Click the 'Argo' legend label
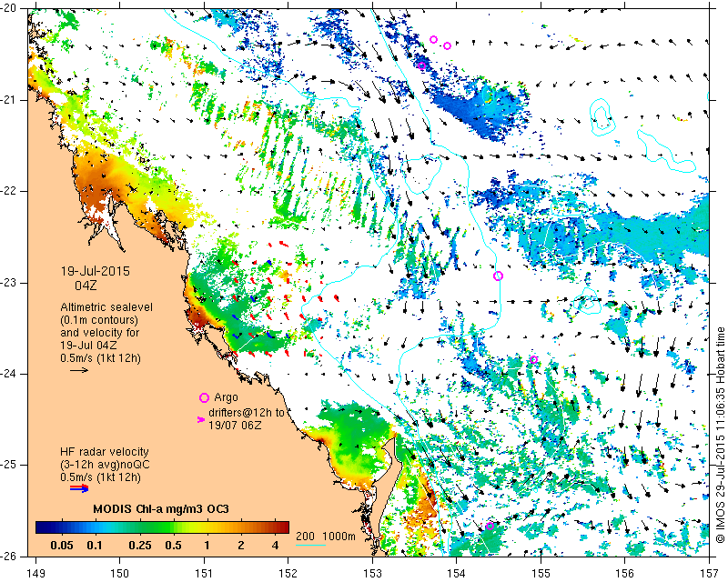The image size is (728, 582). (x=226, y=397)
